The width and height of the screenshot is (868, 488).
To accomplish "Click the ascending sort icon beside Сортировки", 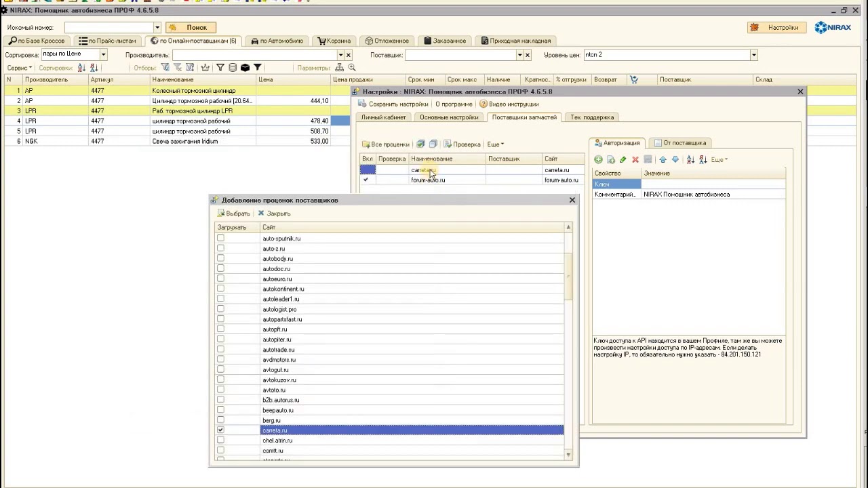I will pos(81,68).
